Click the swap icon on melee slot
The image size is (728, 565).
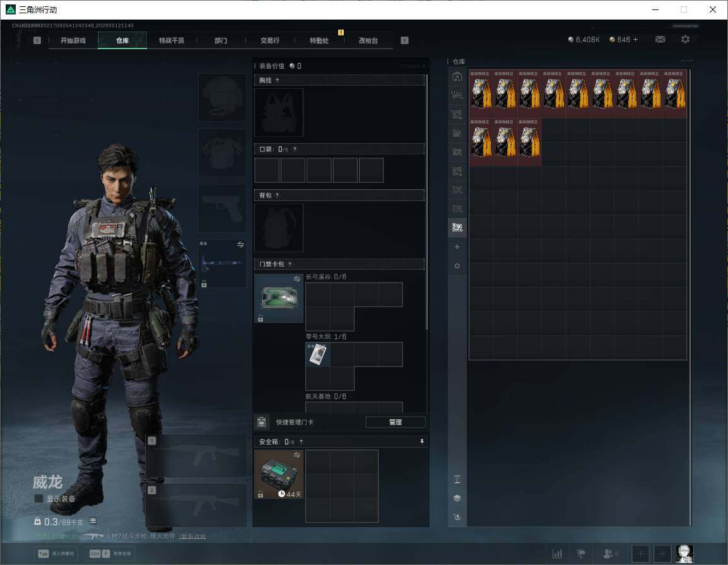[x=240, y=245]
